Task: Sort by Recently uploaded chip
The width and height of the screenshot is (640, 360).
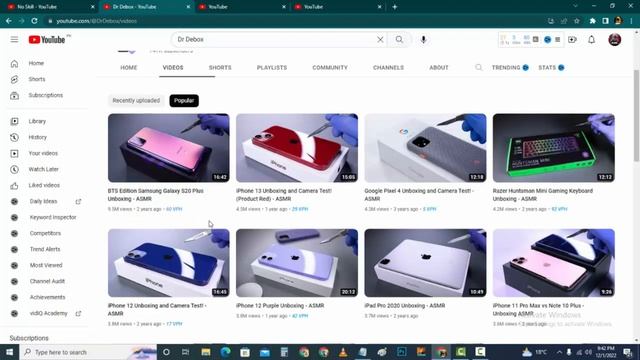Action: (x=136, y=100)
